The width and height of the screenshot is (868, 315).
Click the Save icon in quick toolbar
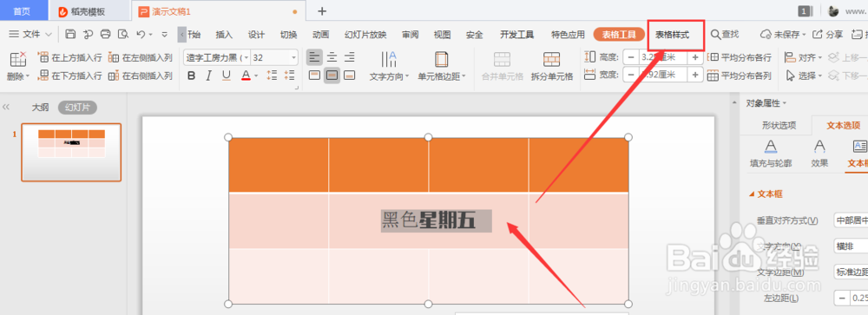[x=70, y=35]
